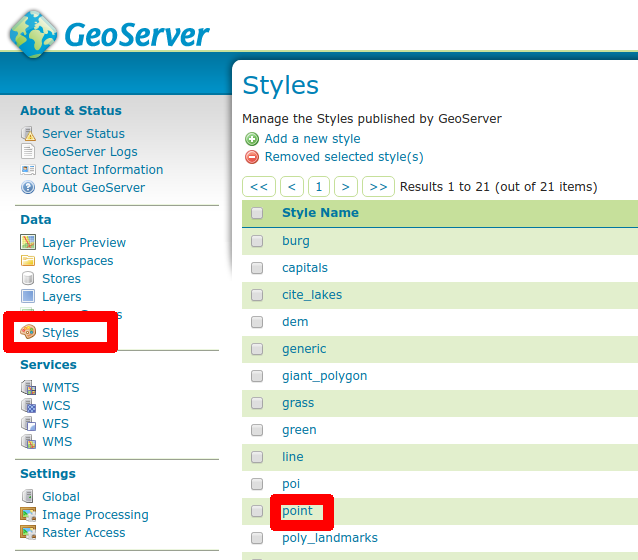Click the Layers blue square icon
The height and width of the screenshot is (560, 638).
click(28, 296)
